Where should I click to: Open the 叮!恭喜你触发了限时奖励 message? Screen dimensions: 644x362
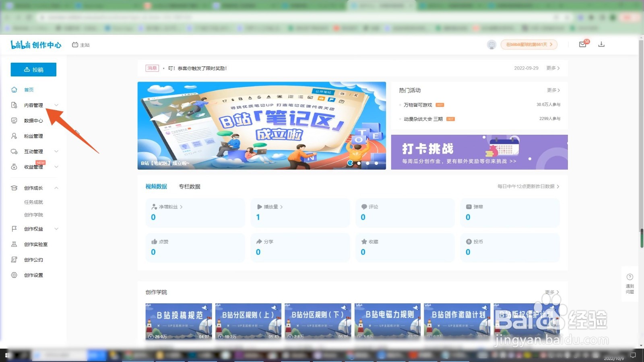coord(197,68)
